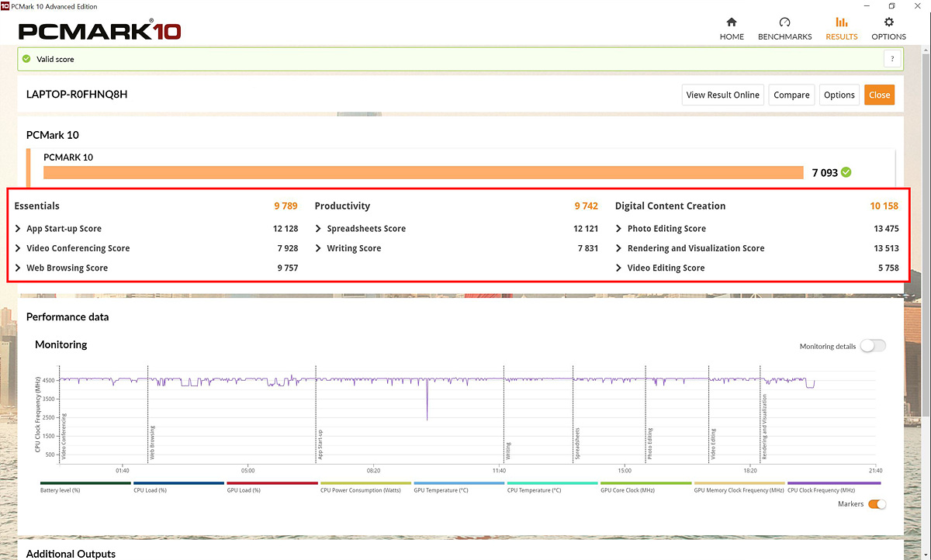Click green check next to 7 093 score
Image resolution: width=931 pixels, height=560 pixels.
[846, 172]
